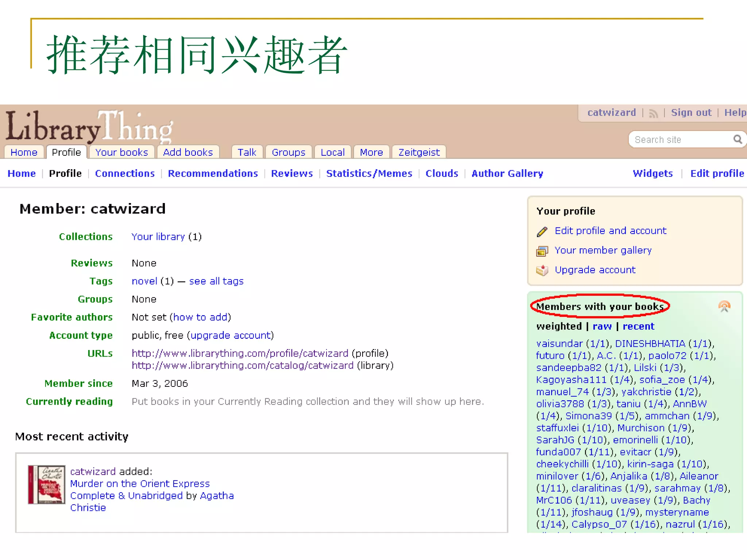Click the search magnifier icon
Image resolution: width=747 pixels, height=560 pixels.
point(738,139)
